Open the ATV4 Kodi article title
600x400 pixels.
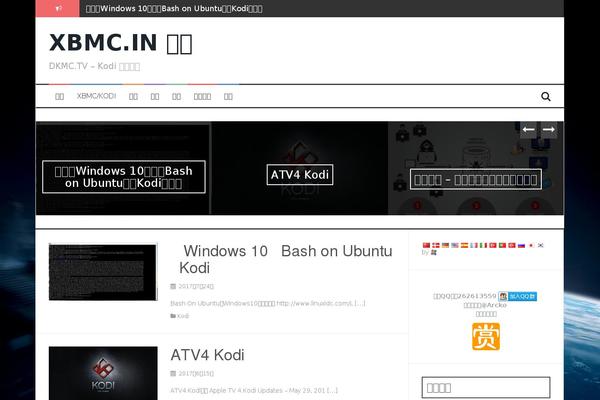(x=207, y=355)
